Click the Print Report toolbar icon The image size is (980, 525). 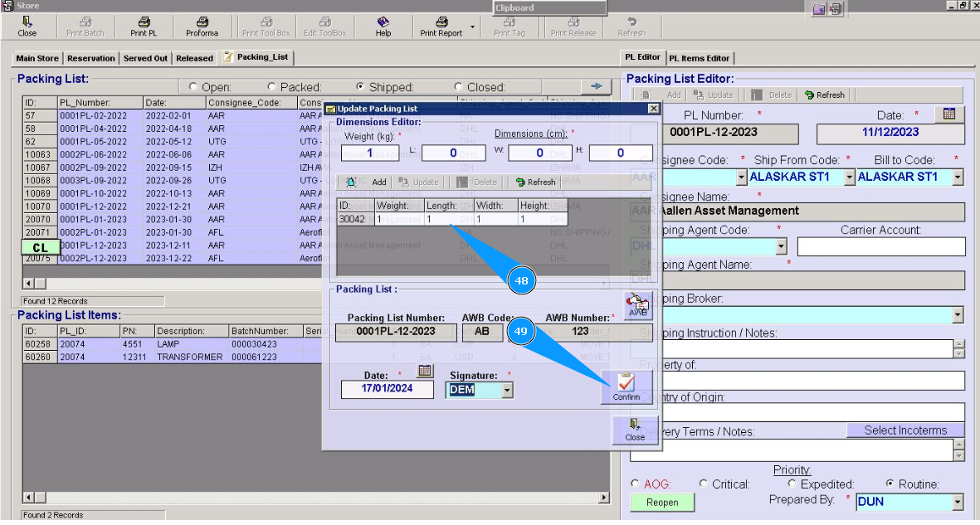tap(441, 27)
